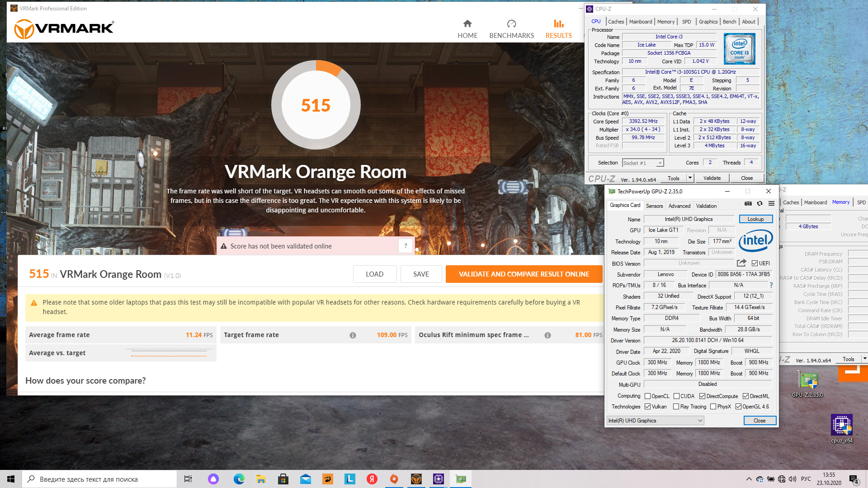Click the target frame rate info icon
The height and width of the screenshot is (488, 868).
pyautogui.click(x=353, y=335)
